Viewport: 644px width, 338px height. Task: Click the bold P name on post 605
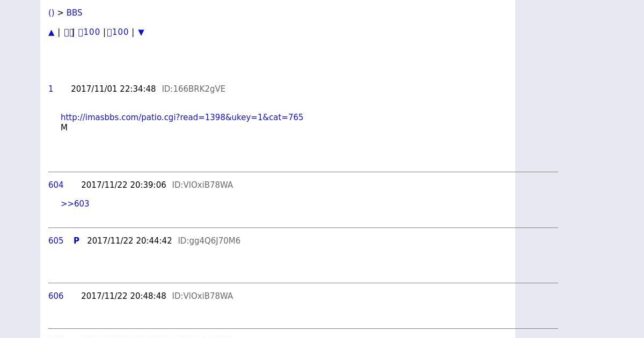(x=76, y=241)
